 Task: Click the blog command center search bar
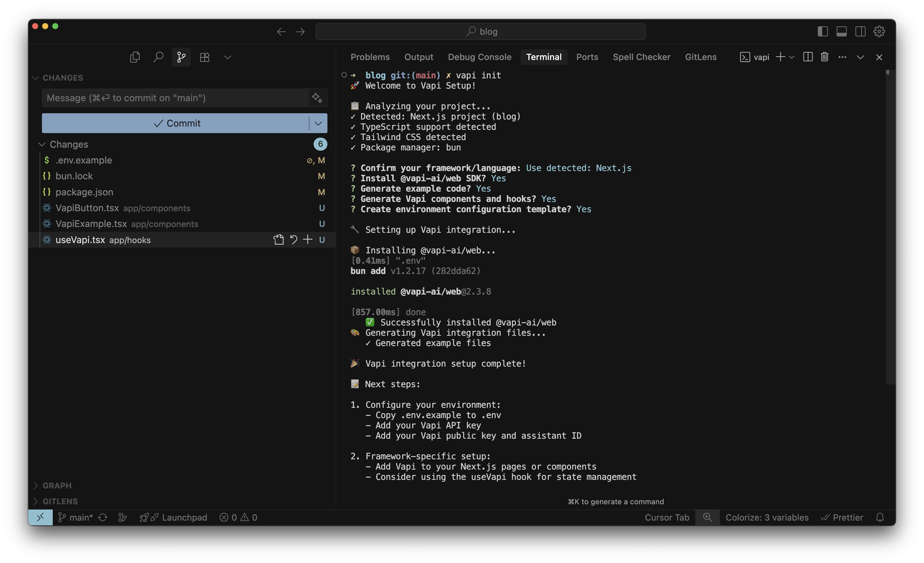(x=480, y=31)
